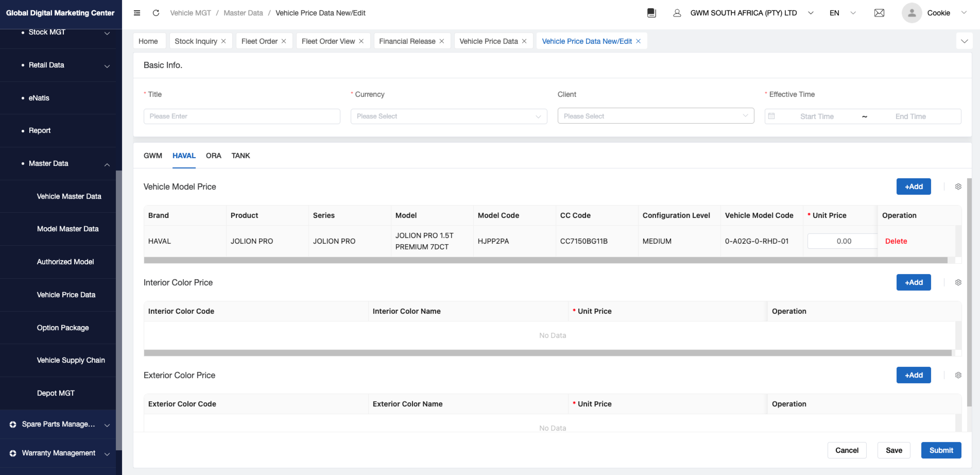Screen dimensions: 980x475
Task: Open Model Master Data sidebar item
Action: coord(67,229)
